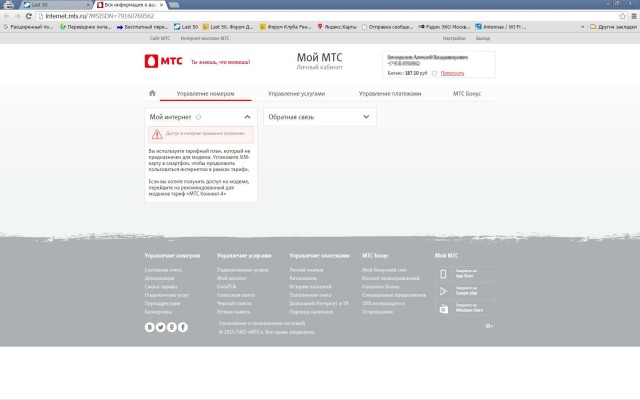Click the browser back arrow
640x400 pixels.
click(7, 16)
